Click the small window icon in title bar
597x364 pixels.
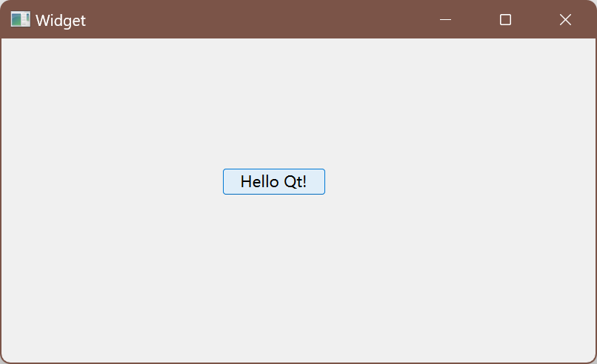pos(21,19)
